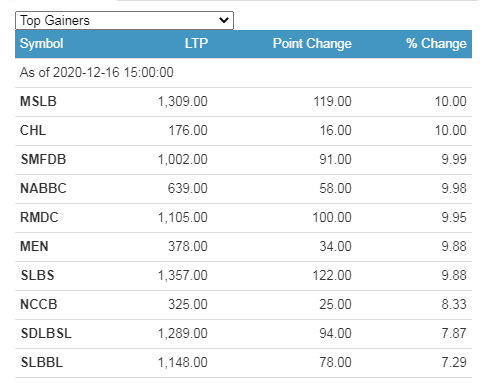The height and width of the screenshot is (383, 487).
Task: Sort by LTP column header
Action: click(x=196, y=43)
